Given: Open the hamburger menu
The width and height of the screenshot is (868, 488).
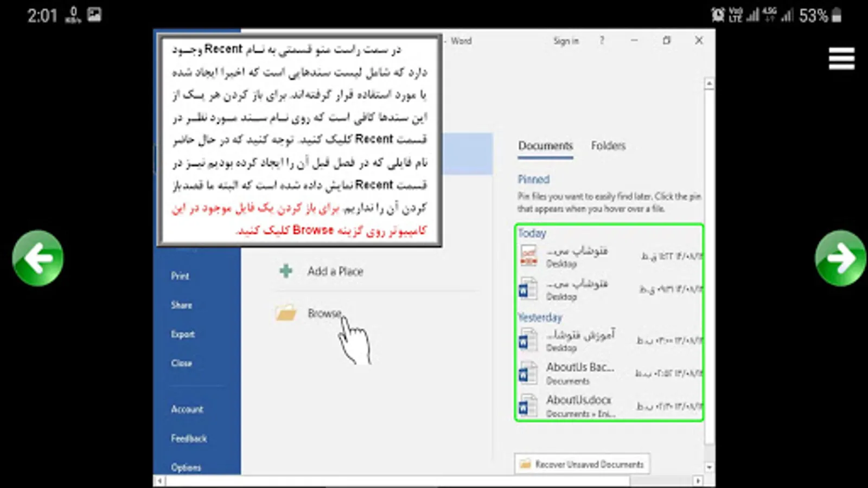Looking at the screenshot, I should (841, 59).
